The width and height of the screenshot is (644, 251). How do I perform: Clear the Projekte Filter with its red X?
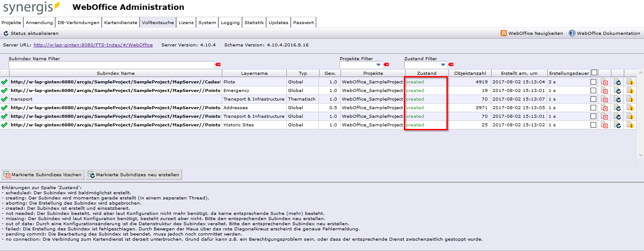tap(387, 64)
